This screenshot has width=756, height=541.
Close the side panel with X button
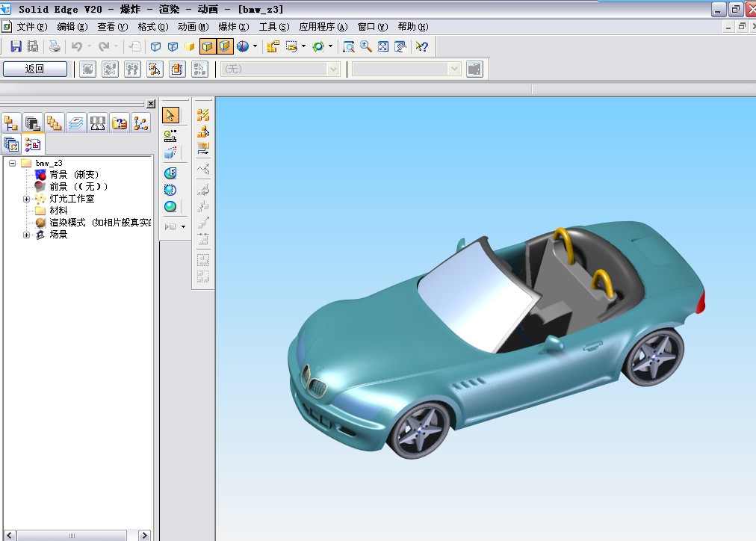[151, 104]
